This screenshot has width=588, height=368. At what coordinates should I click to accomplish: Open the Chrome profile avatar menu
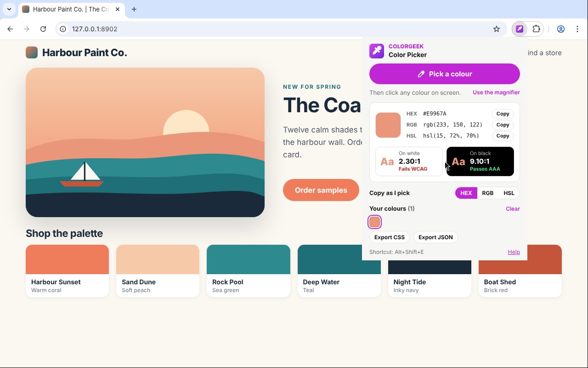pos(561,29)
